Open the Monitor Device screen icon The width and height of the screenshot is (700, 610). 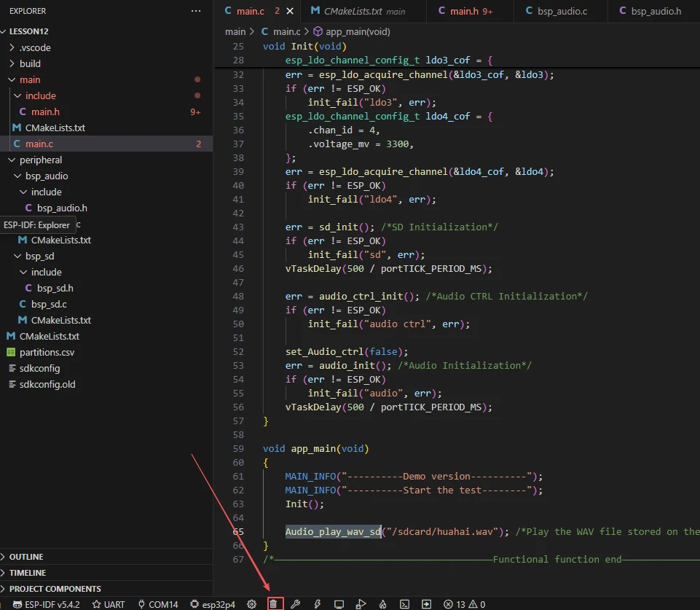[x=339, y=604]
